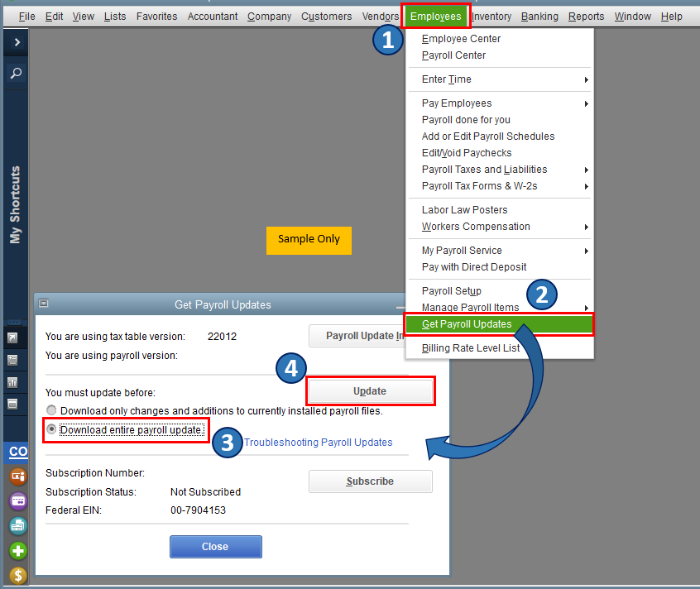Select Download only changes and additions option
This screenshot has height=589, width=700.
coord(51,410)
